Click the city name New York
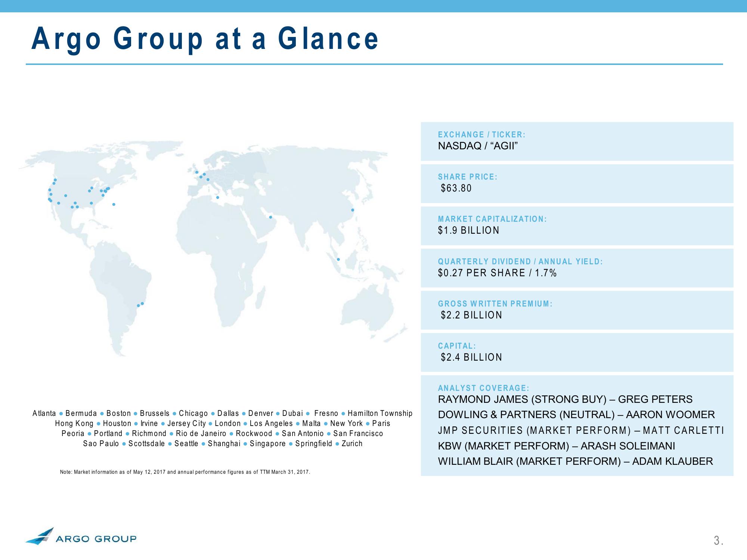The width and height of the screenshot is (747, 560). point(346,423)
